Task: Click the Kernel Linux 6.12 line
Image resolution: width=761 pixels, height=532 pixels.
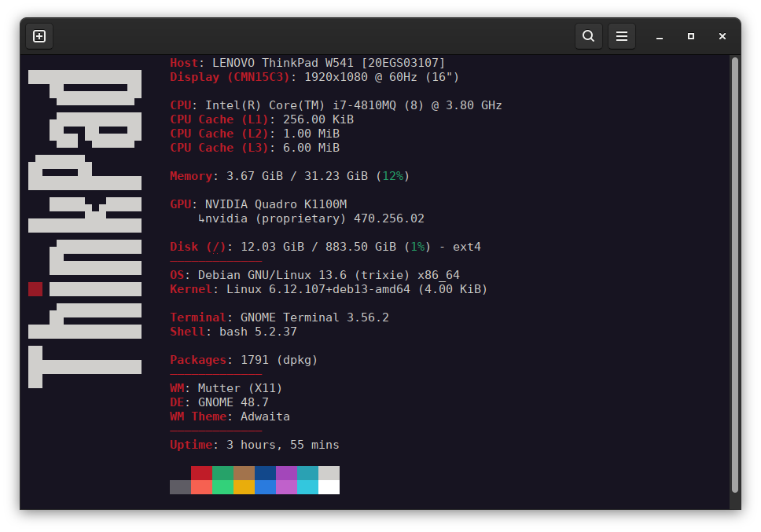Action: pyautogui.click(x=329, y=289)
